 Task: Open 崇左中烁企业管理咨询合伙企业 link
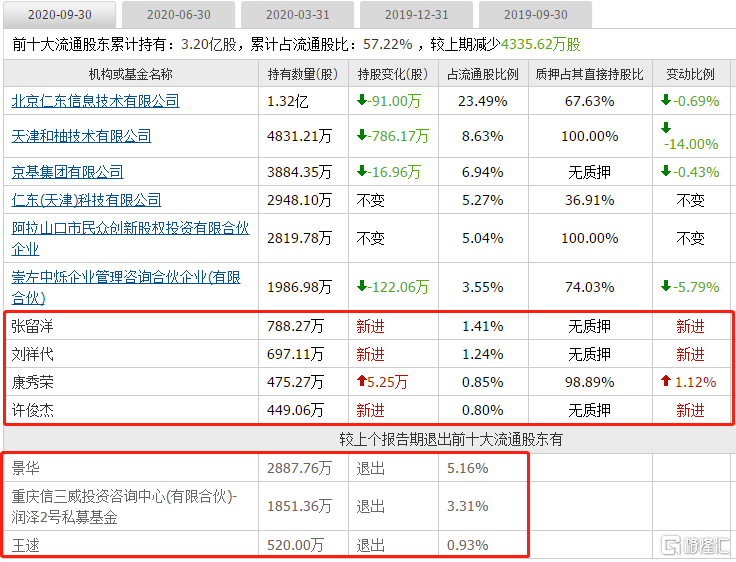click(126, 287)
